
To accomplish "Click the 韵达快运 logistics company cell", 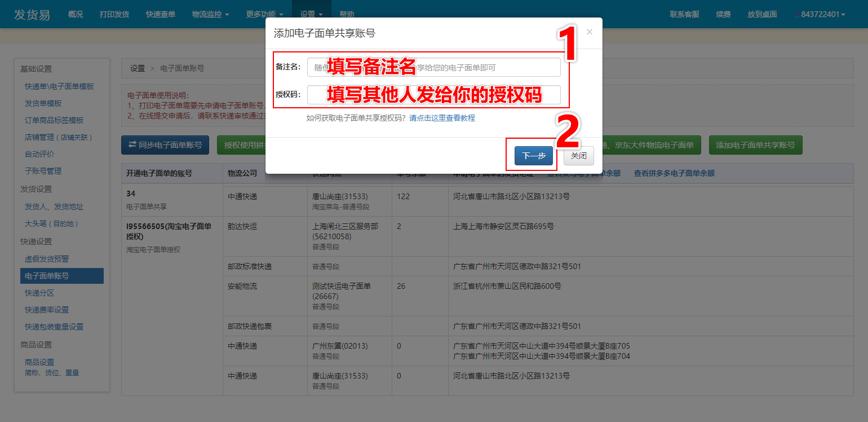I will 265,236.
